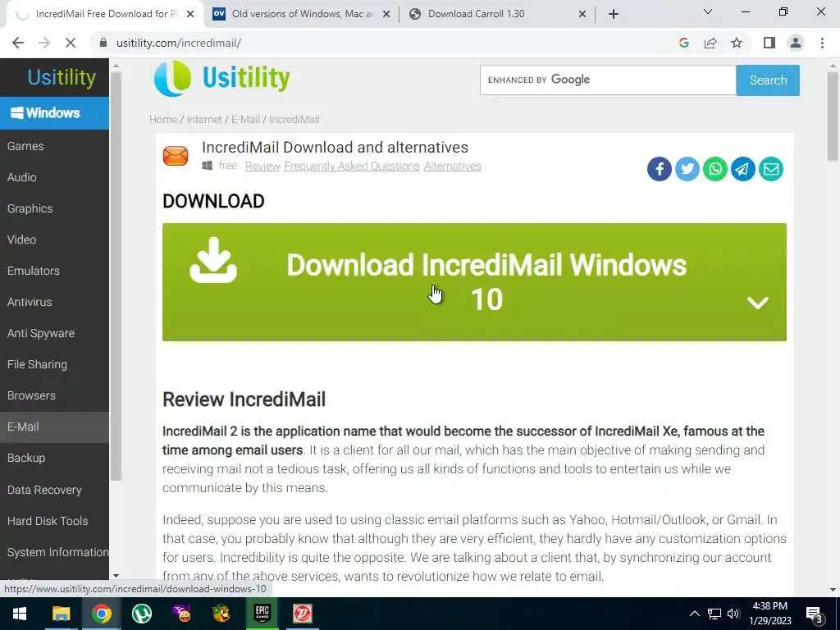Switch to Download Carroll 1.30 tab
Screen dimensions: 840x630
(x=498, y=14)
